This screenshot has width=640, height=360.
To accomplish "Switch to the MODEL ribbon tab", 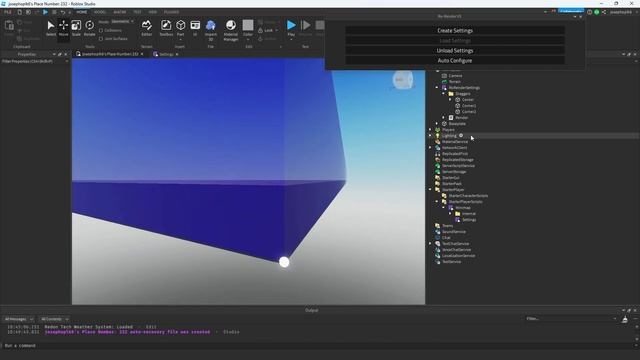I will coord(100,12).
